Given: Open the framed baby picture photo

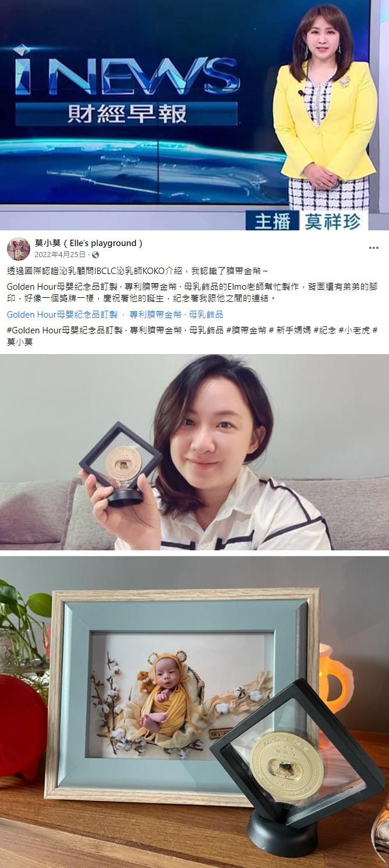Looking at the screenshot, I should (x=194, y=712).
